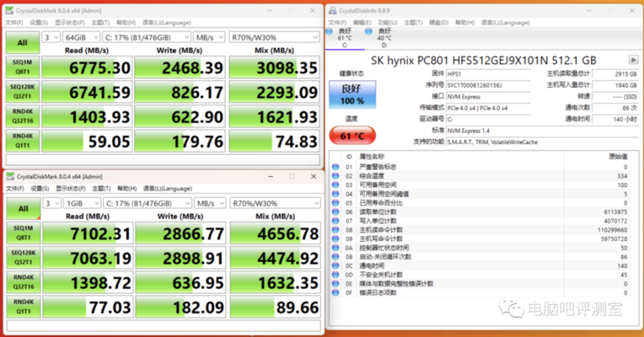Click the blue status orb for attribute 0F
Viewport: 644px width, 337px height.
tap(335, 293)
